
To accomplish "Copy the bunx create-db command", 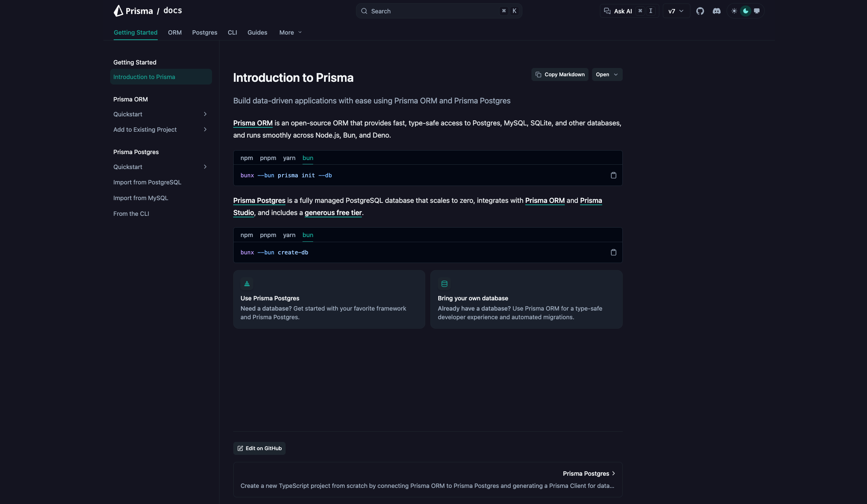I will (613, 252).
